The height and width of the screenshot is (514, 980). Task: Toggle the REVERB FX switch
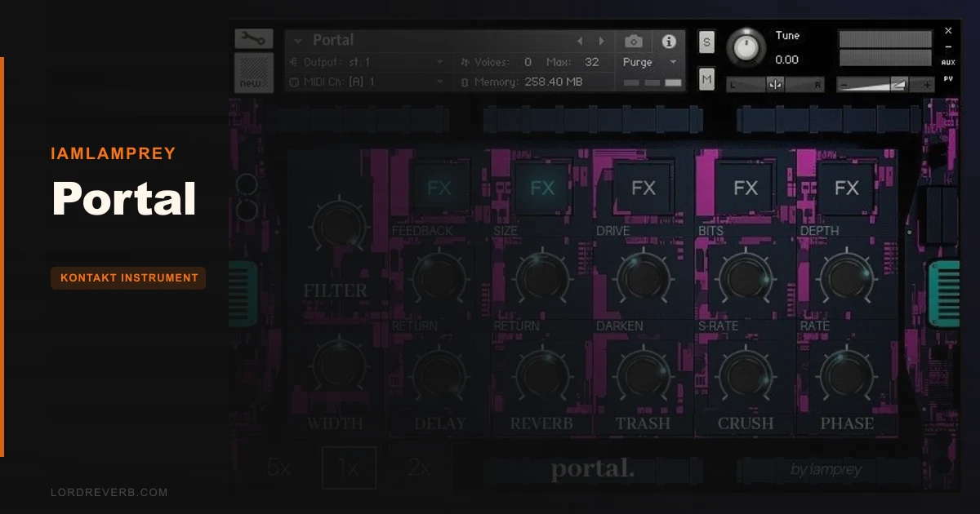pyautogui.click(x=542, y=188)
